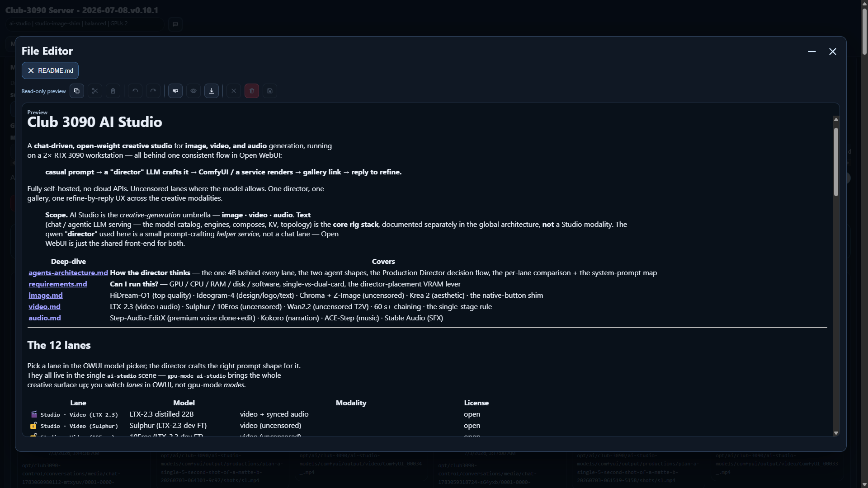Click the redo arrow icon

coord(153,91)
